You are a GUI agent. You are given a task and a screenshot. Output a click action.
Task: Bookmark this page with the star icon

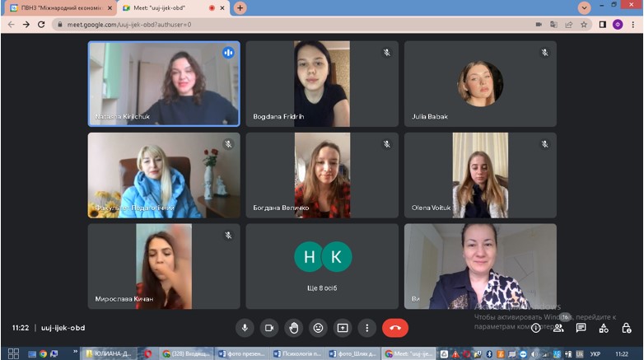pos(584,25)
